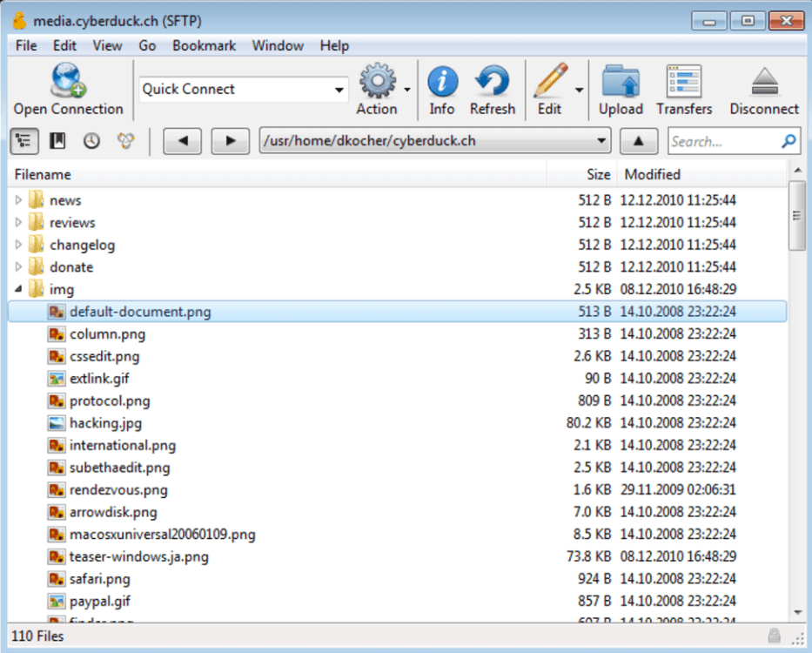Image resolution: width=812 pixels, height=653 pixels.
Task: Click the Upload folder icon
Action: (x=621, y=82)
